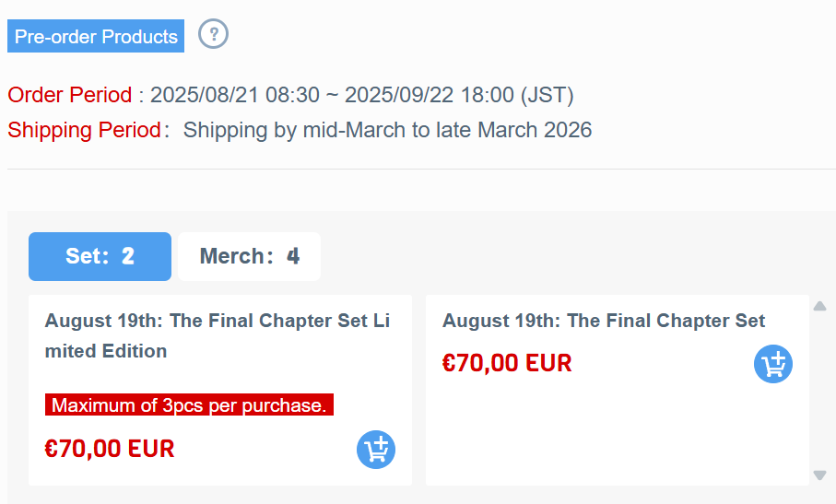Click the Maximum of 3pcs per purchase notice
836x504 pixels.
189,404
